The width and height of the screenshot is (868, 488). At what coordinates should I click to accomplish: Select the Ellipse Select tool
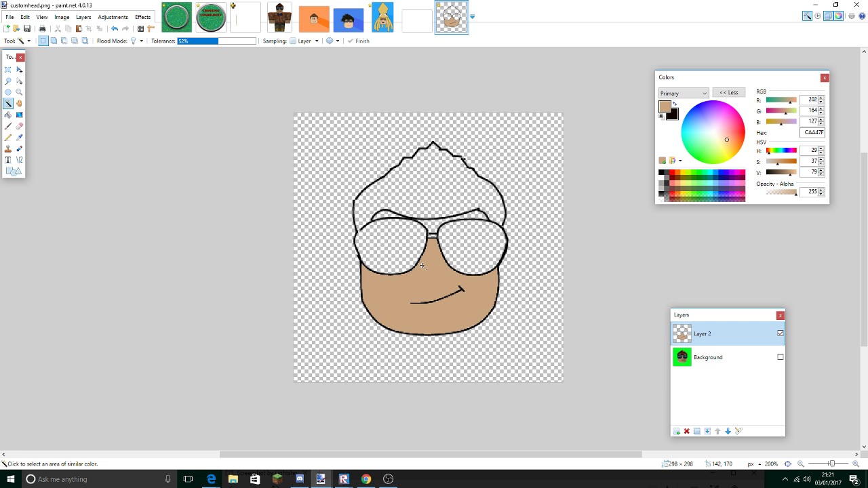8,92
